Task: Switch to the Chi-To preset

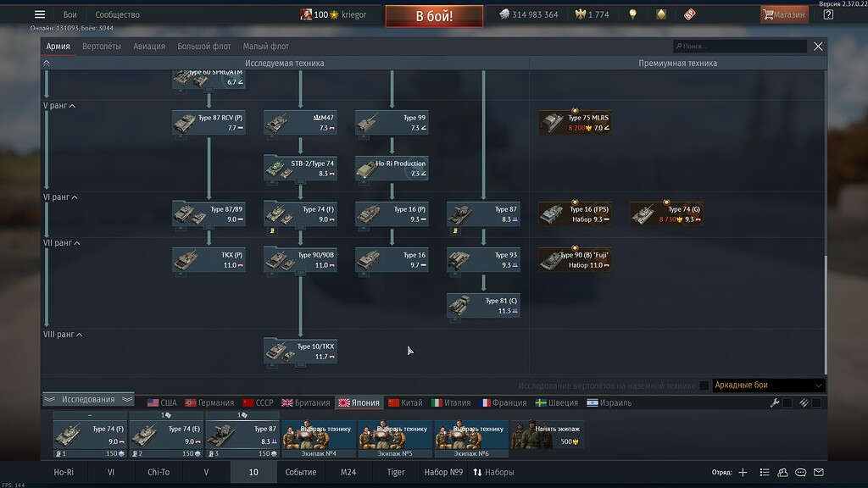Action: [x=159, y=472]
